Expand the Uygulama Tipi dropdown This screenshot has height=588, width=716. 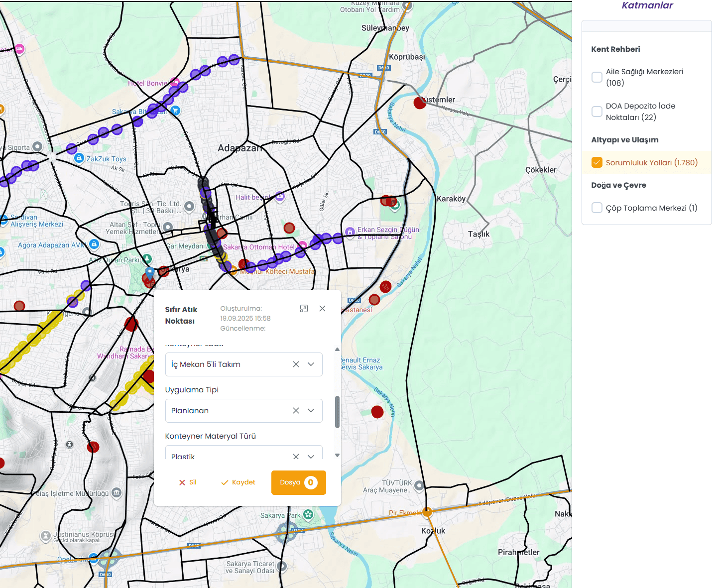[x=311, y=411]
